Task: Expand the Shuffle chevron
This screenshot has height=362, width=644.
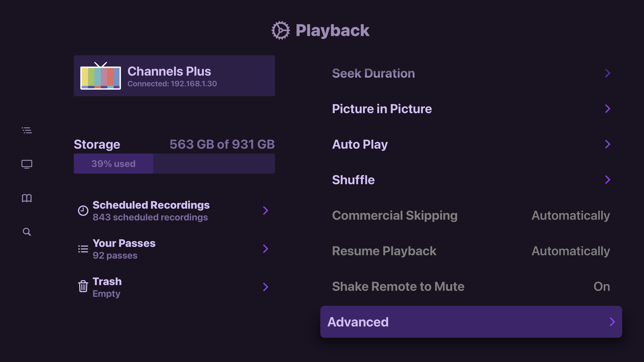Action: [x=608, y=180]
